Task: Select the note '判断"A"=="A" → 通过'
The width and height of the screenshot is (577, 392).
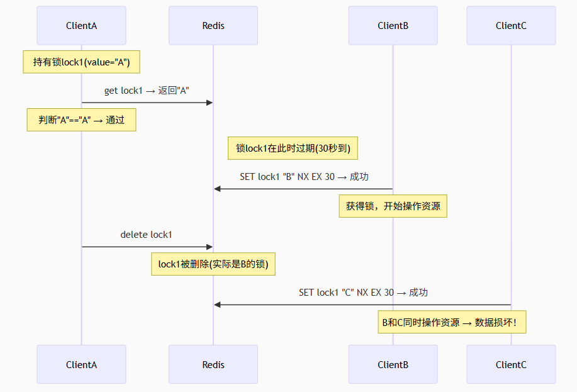Action: click(x=81, y=120)
